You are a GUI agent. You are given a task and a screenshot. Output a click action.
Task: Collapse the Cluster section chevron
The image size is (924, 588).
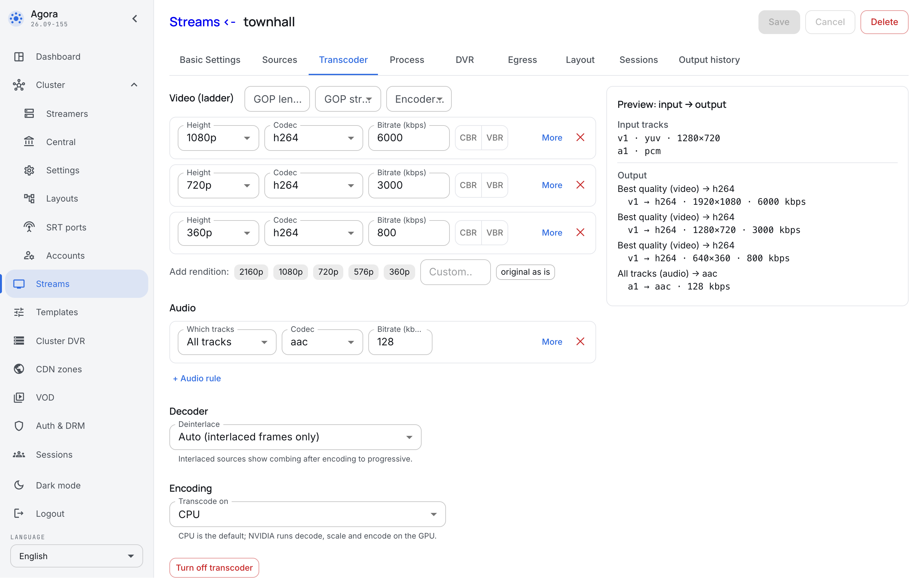[134, 85]
